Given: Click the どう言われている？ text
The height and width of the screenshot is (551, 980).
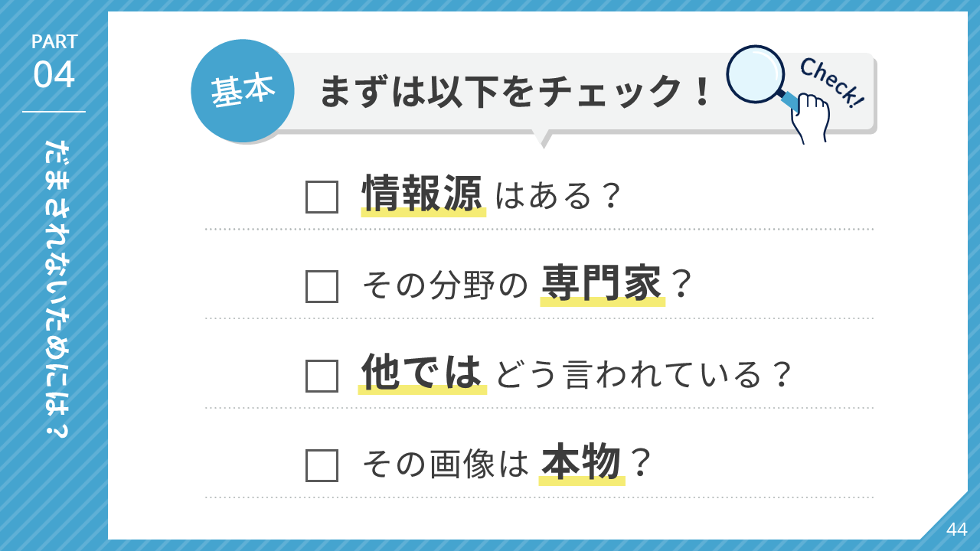Looking at the screenshot, I should tap(643, 375).
